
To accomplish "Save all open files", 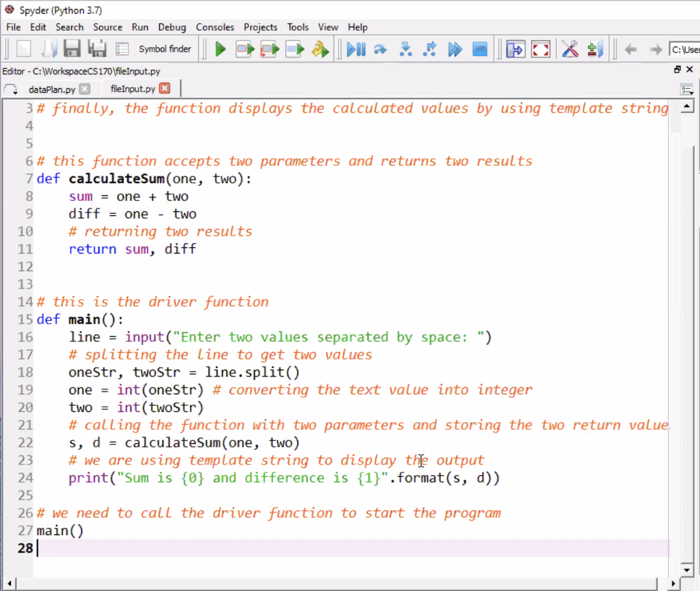I will 97,49.
